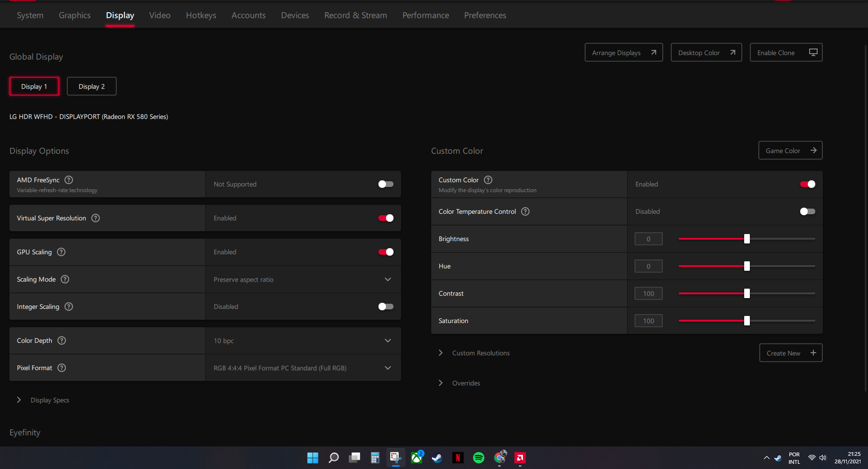868x469 pixels.
Task: Click Contrast value input field
Action: coord(649,293)
